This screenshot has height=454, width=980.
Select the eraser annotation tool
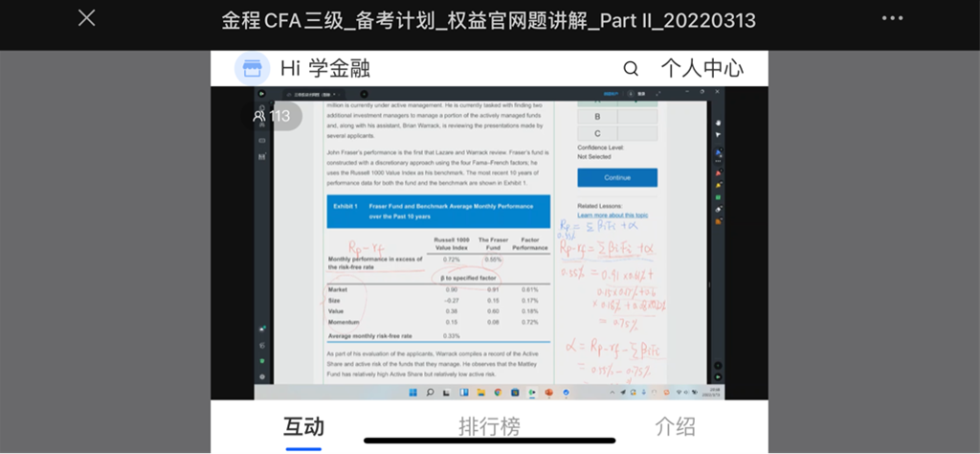pyautogui.click(x=718, y=209)
